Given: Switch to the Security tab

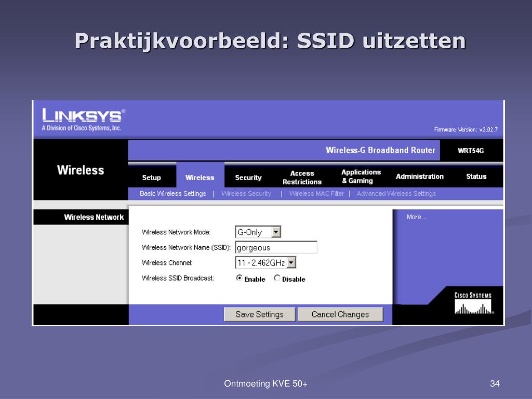Looking at the screenshot, I should tap(248, 178).
